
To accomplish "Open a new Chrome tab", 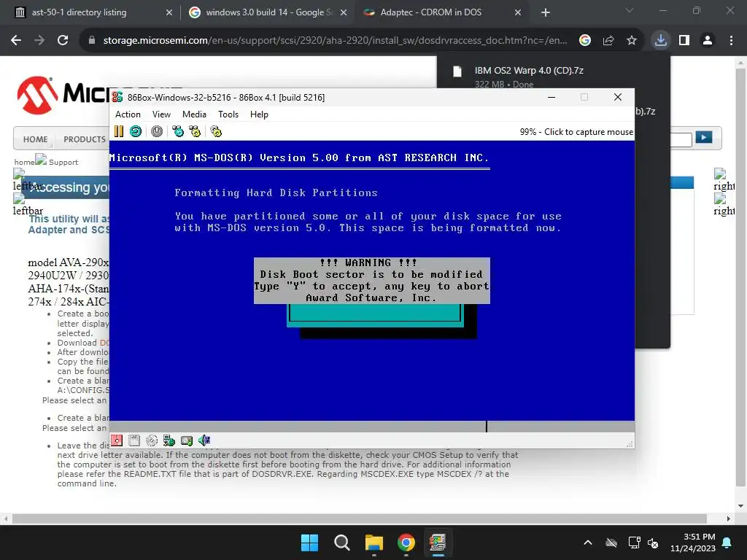I will pyautogui.click(x=546, y=13).
